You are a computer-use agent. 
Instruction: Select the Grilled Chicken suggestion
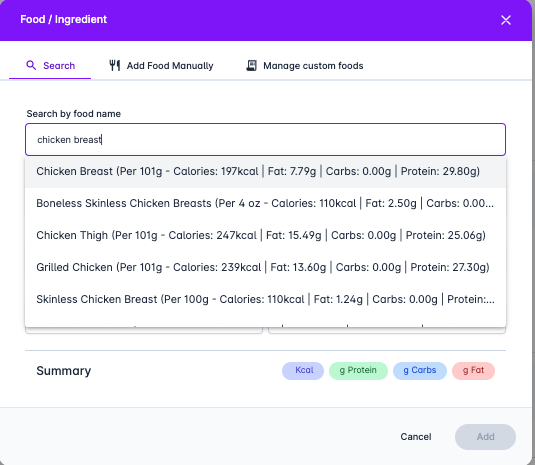point(265,267)
